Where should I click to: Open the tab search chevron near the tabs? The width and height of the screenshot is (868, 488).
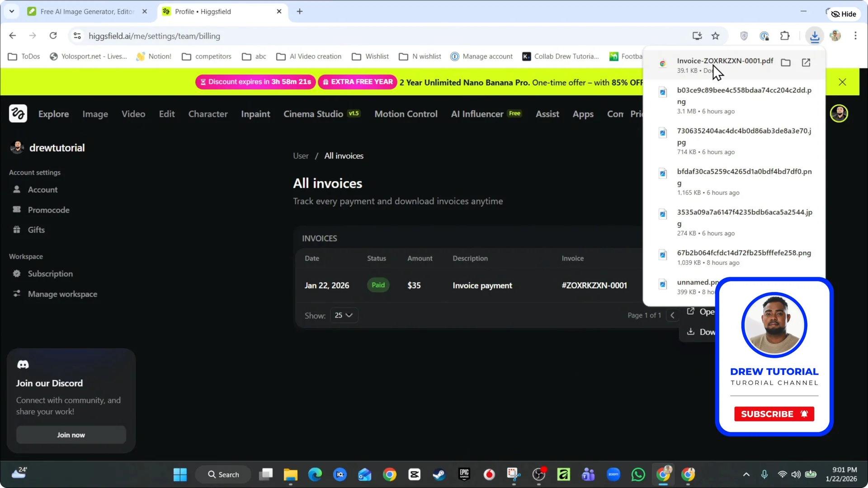coord(12,11)
